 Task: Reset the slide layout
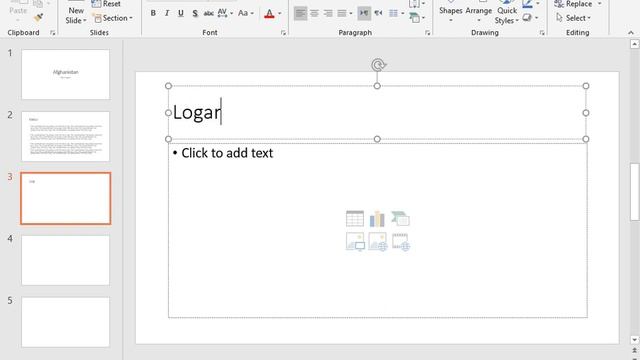(x=106, y=4)
